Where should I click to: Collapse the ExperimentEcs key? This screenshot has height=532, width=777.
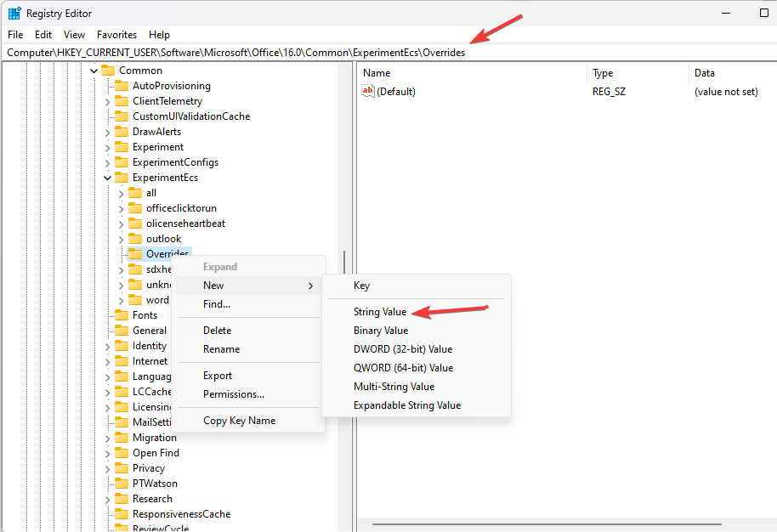(106, 177)
